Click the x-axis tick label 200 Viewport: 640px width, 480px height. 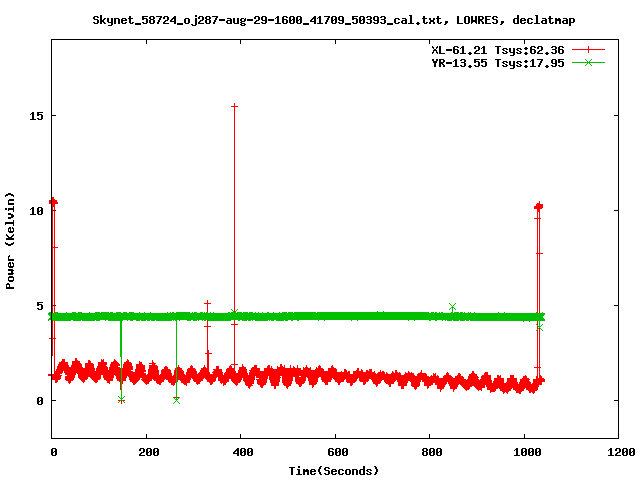coord(149,452)
